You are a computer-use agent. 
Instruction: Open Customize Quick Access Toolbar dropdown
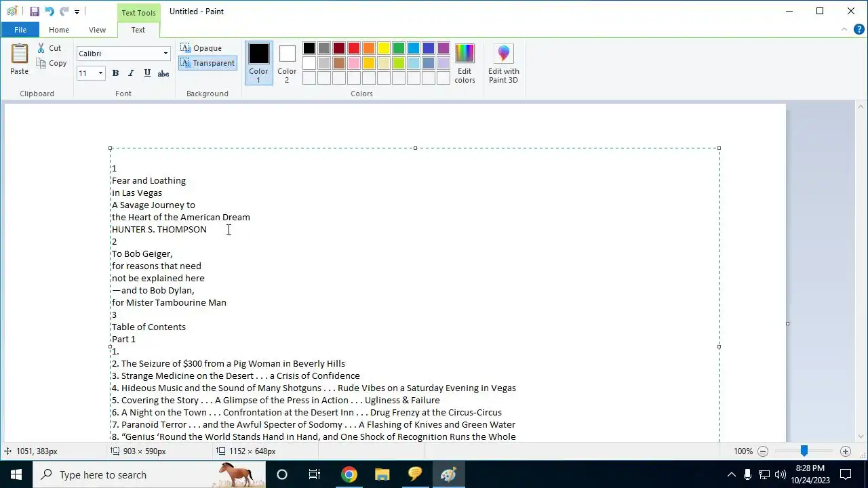click(x=77, y=12)
